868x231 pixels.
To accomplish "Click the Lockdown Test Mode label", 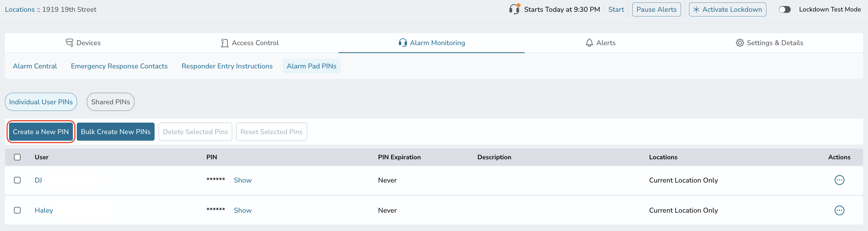I will pyautogui.click(x=829, y=10).
